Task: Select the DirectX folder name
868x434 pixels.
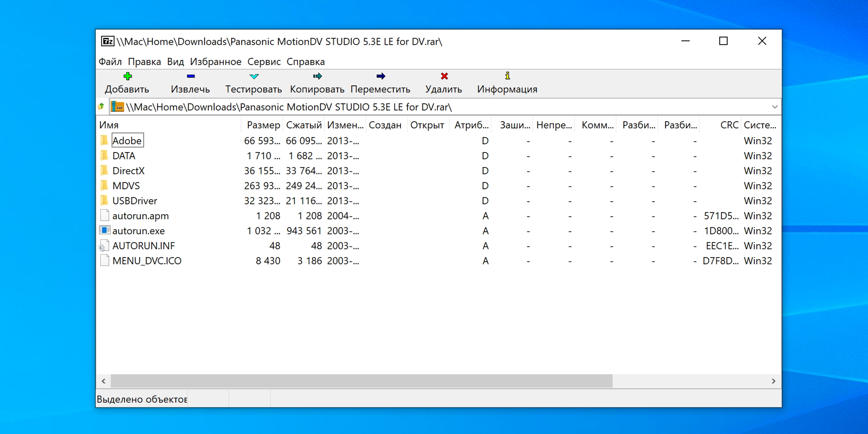Action: [x=128, y=170]
